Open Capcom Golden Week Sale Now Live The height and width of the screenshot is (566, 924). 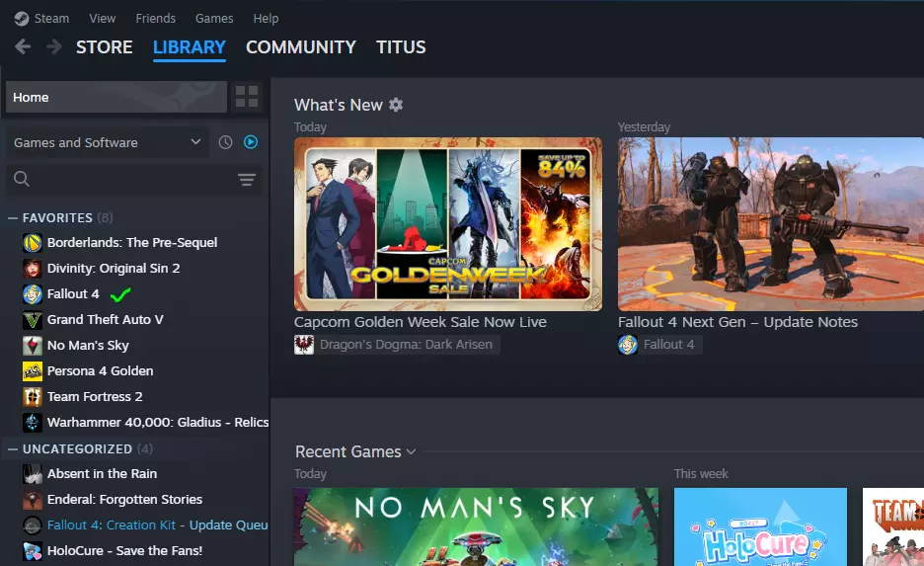tap(421, 322)
